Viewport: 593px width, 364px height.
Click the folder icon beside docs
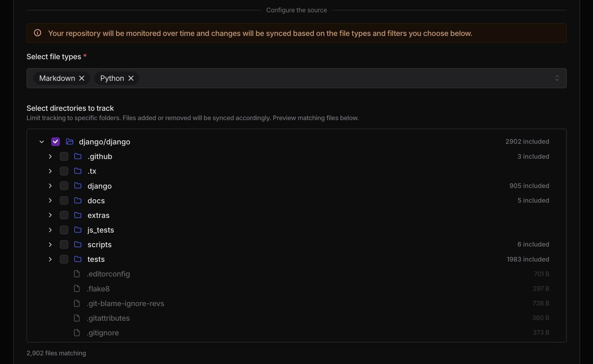click(x=77, y=200)
